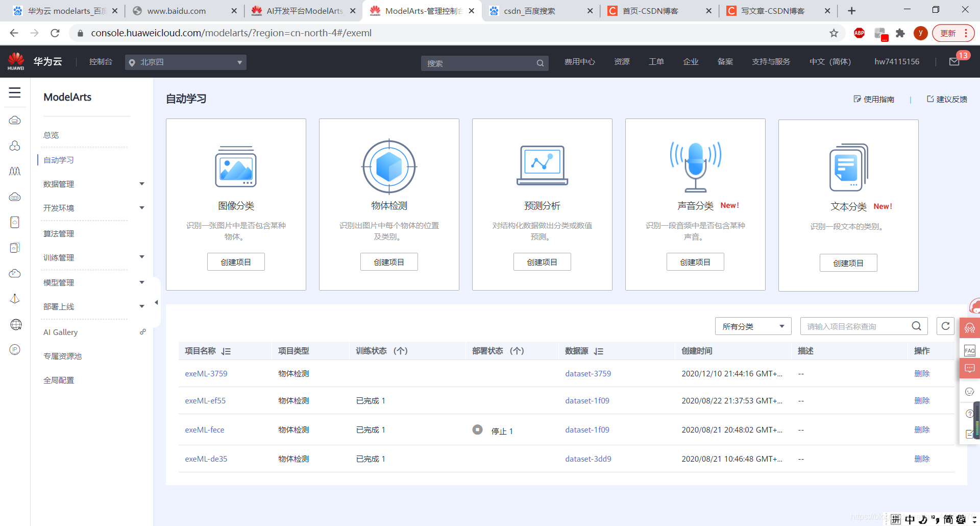Open the hamburger menu in the sidebar
Image resolution: width=980 pixels, height=526 pixels.
point(15,92)
